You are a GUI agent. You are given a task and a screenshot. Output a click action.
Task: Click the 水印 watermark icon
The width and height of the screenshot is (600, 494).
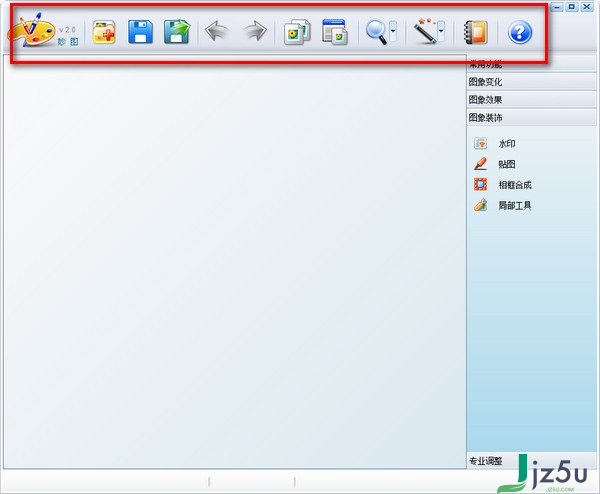[480, 143]
